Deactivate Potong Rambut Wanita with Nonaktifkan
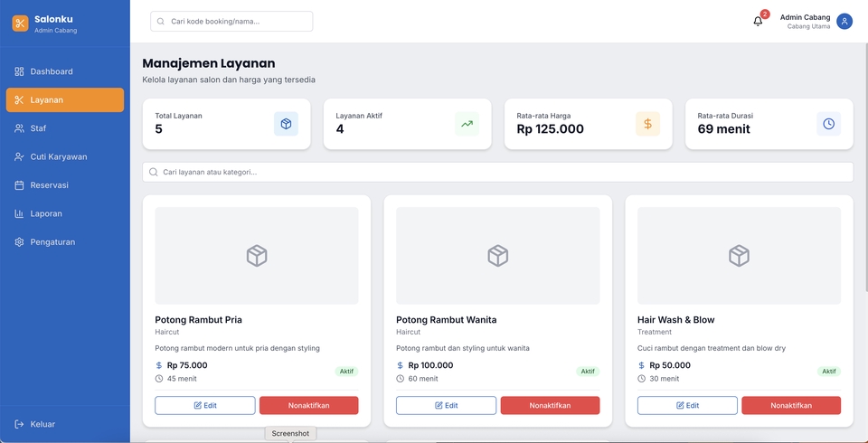This screenshot has height=443, width=868. pos(550,406)
